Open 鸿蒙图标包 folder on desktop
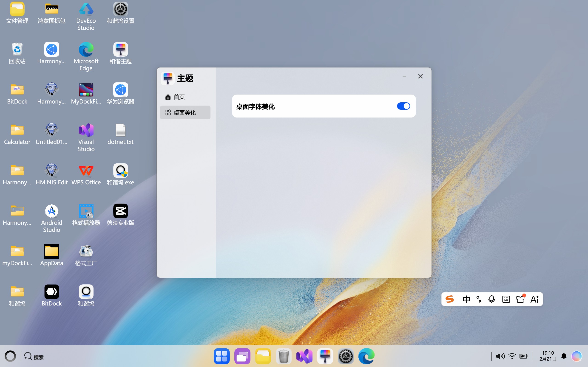The height and width of the screenshot is (367, 588). tap(51, 13)
